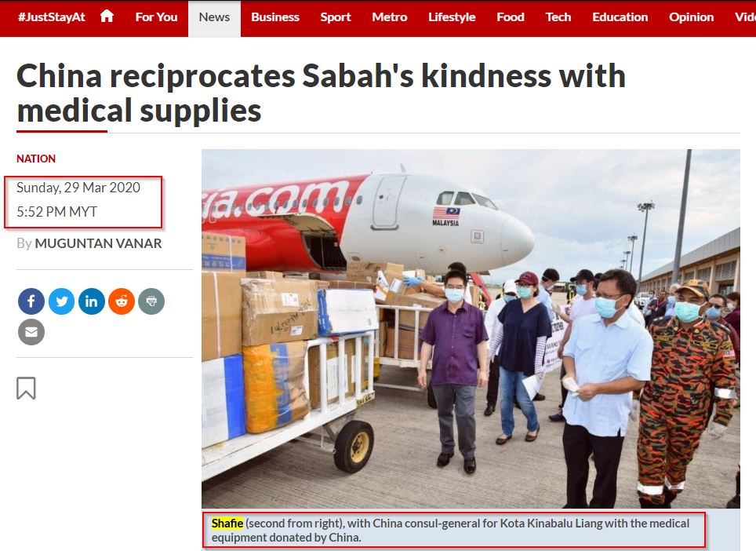Click the home icon in navigation bar
The width and height of the screenshot is (756, 551).
pos(107,16)
